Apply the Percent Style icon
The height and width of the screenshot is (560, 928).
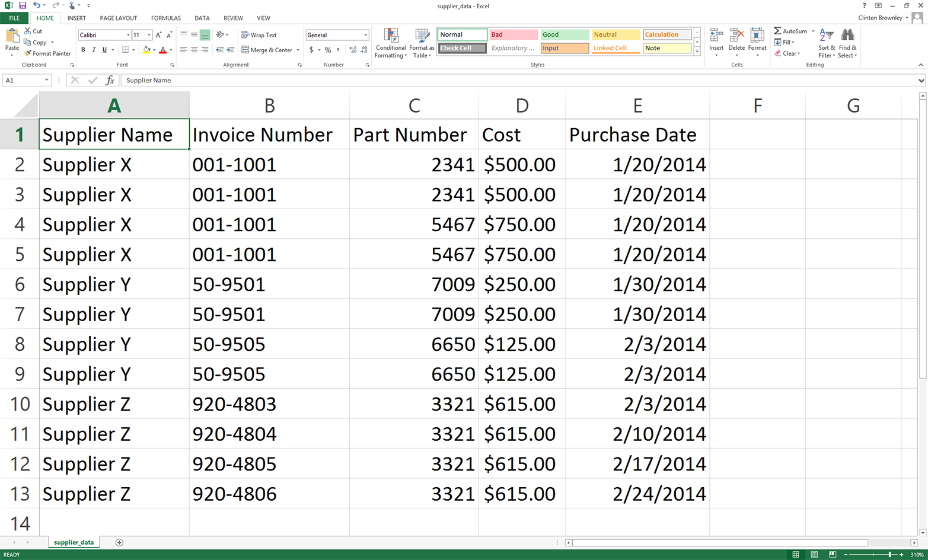coord(327,50)
